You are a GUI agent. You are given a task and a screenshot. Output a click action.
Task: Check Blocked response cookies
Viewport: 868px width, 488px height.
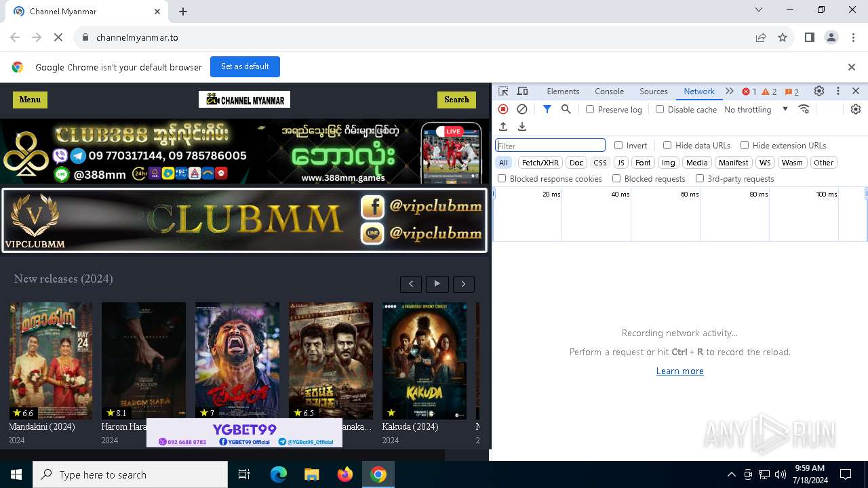[x=502, y=178]
